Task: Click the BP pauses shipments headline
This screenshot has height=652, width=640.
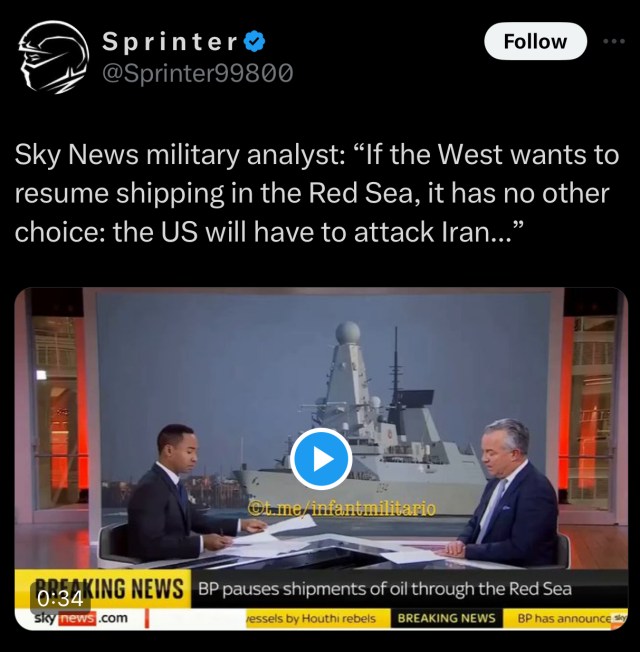Action: click(x=385, y=589)
